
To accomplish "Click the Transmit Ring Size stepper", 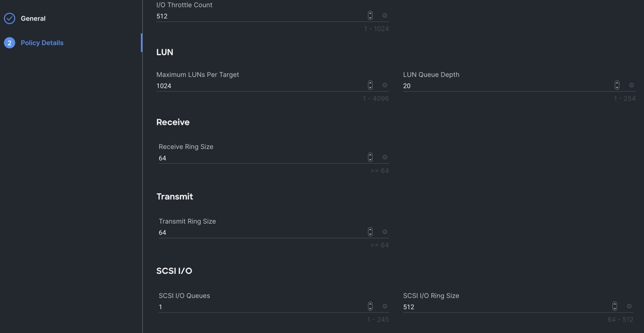I will click(370, 232).
